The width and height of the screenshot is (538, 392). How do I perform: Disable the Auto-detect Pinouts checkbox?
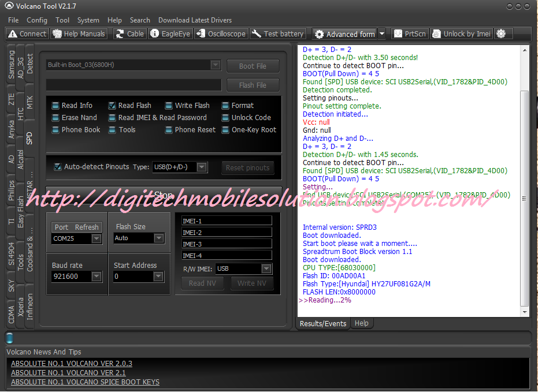(57, 166)
